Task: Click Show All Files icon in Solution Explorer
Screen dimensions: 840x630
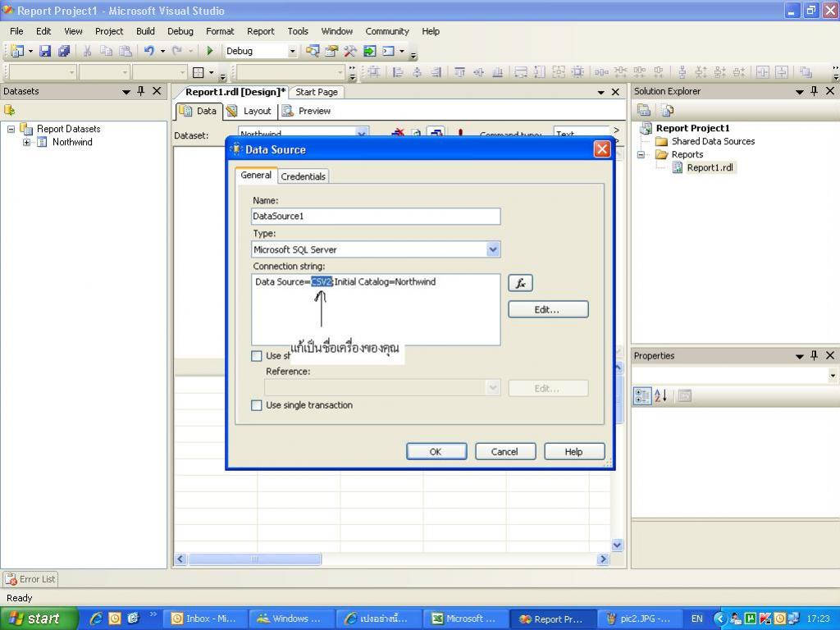Action: click(668, 111)
